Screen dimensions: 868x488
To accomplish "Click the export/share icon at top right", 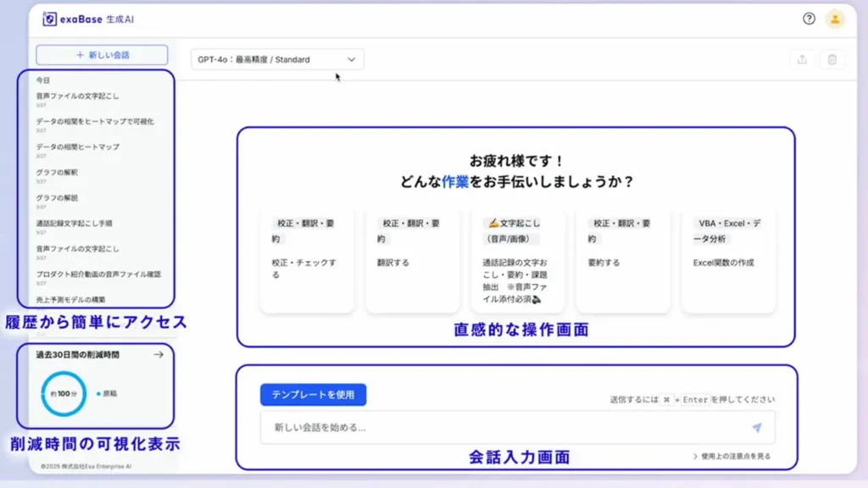I will (x=801, y=58).
